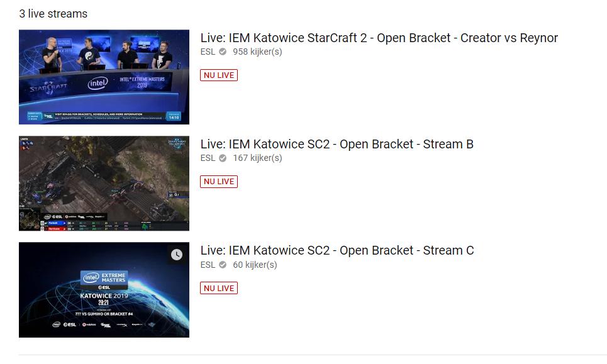The width and height of the screenshot is (607, 364).
Task: Click NU LIVE badge under Stream B
Action: 219,182
